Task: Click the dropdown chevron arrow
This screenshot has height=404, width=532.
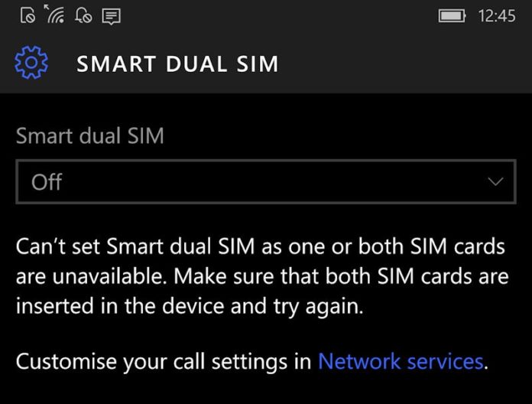Action: 495,181
